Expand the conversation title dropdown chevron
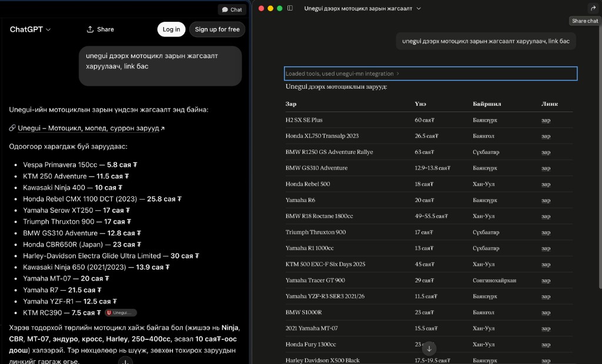 click(419, 8)
